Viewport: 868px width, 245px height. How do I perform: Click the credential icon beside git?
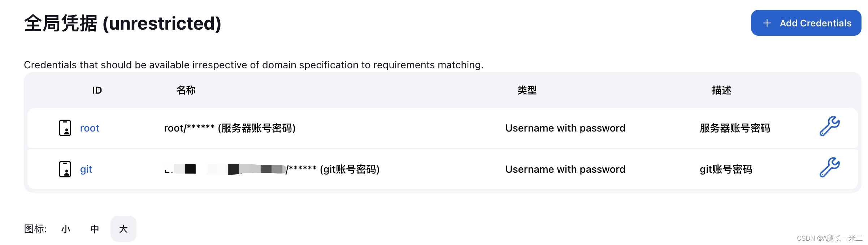click(65, 169)
